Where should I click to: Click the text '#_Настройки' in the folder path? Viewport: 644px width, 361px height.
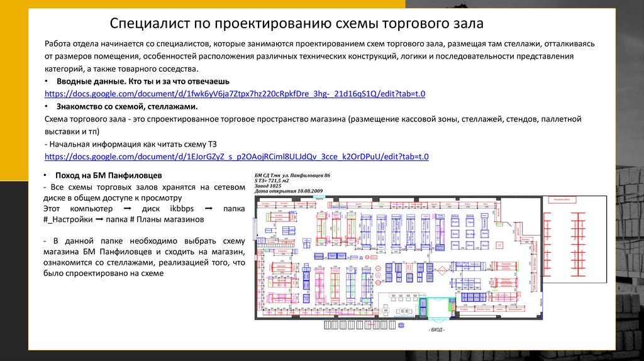pyautogui.click(x=68, y=219)
